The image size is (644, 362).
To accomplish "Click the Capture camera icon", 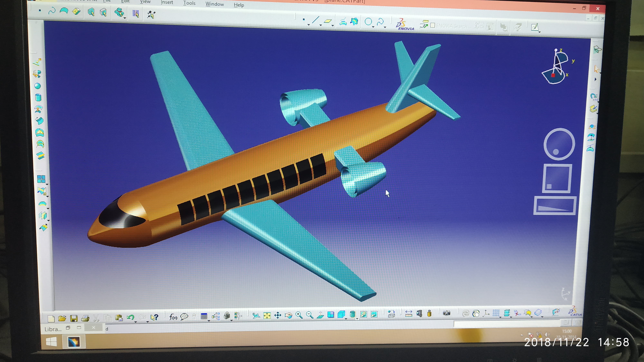I will tap(446, 313).
